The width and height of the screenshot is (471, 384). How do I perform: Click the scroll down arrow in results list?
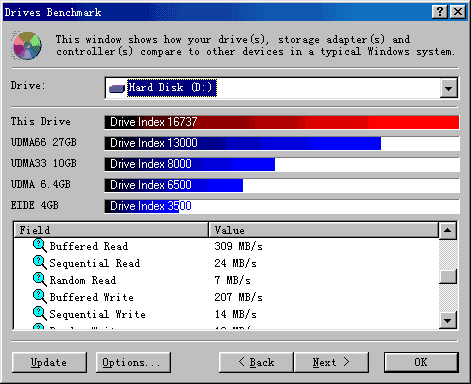pos(448,321)
